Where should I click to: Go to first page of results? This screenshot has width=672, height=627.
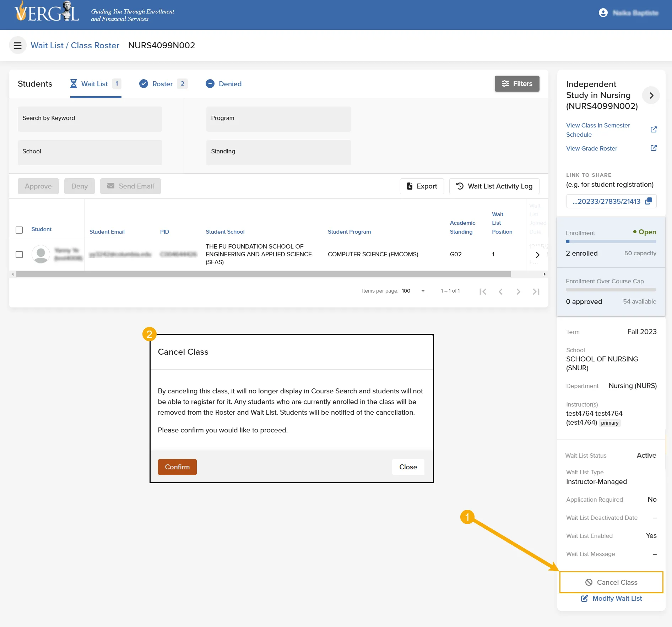(x=483, y=291)
